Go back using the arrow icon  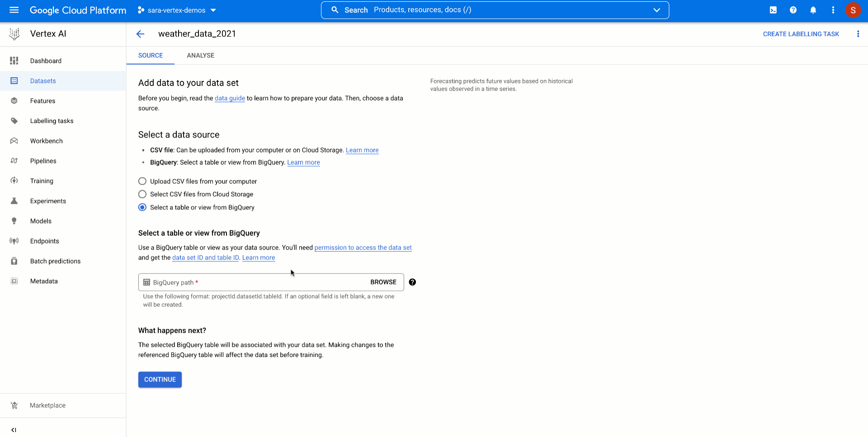(140, 34)
